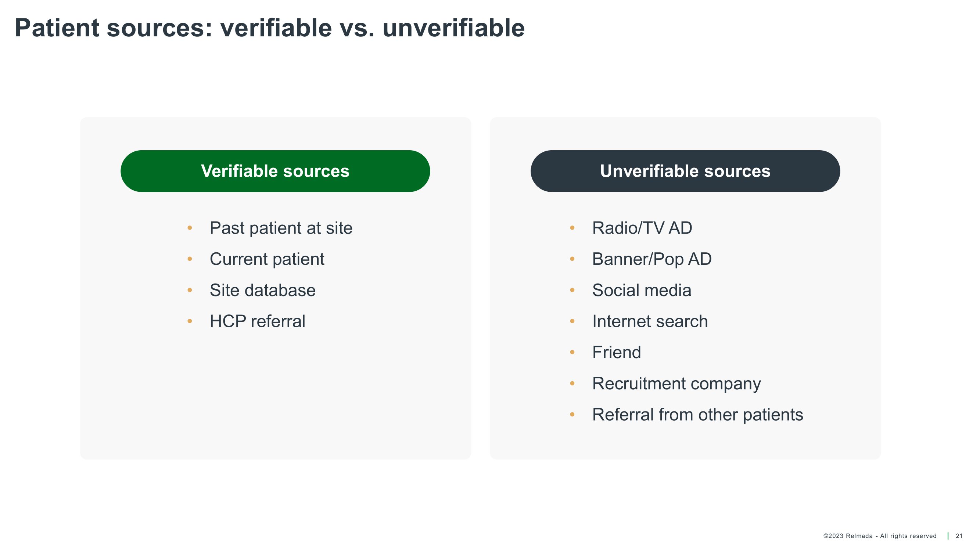Select the 'HCP referral' list item
Viewport: 980px width, 551px height.
point(257,321)
